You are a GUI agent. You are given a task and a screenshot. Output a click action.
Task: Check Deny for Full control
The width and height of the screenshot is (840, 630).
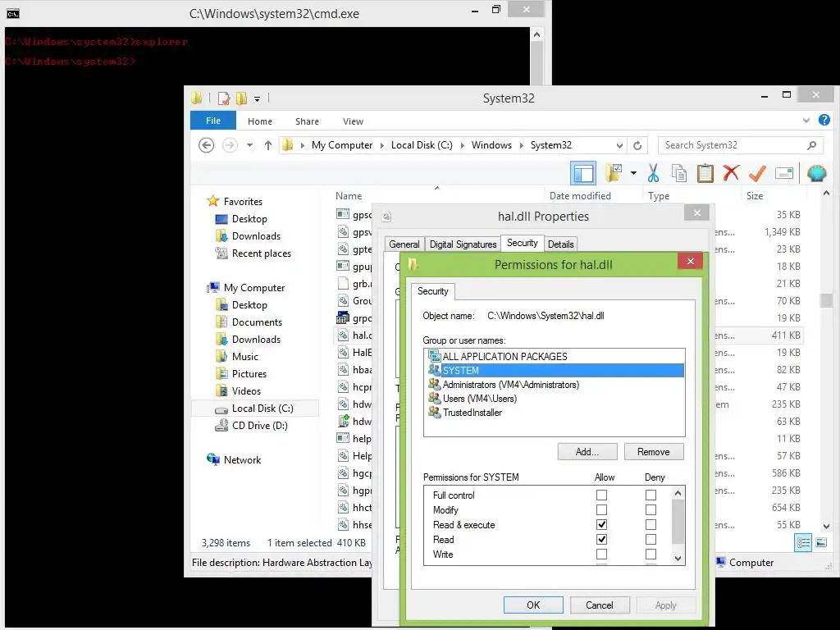point(651,495)
